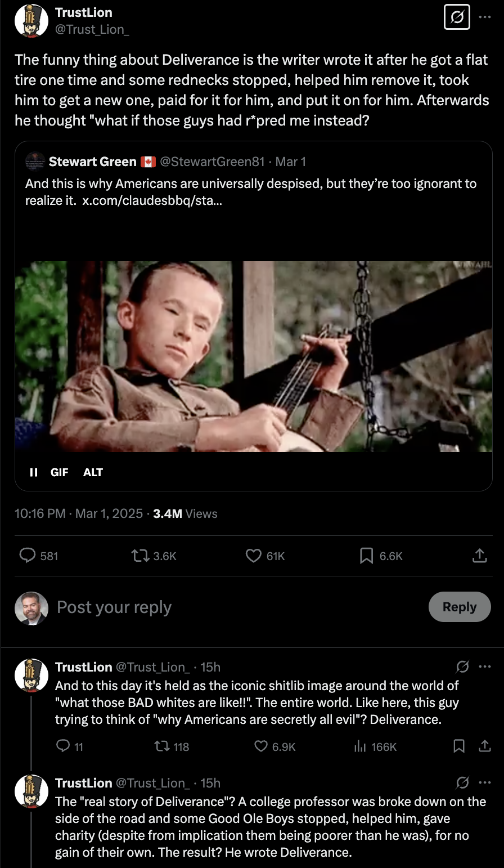The image size is (504, 868).
Task: Like the first reply with 6.9K likes
Action: pos(261,746)
